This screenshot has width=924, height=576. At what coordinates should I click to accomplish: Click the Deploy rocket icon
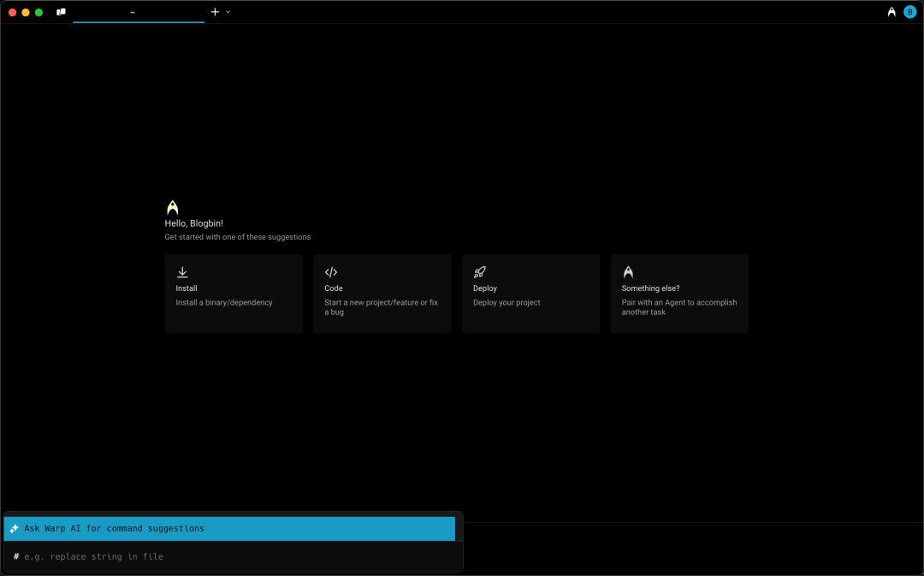point(480,272)
